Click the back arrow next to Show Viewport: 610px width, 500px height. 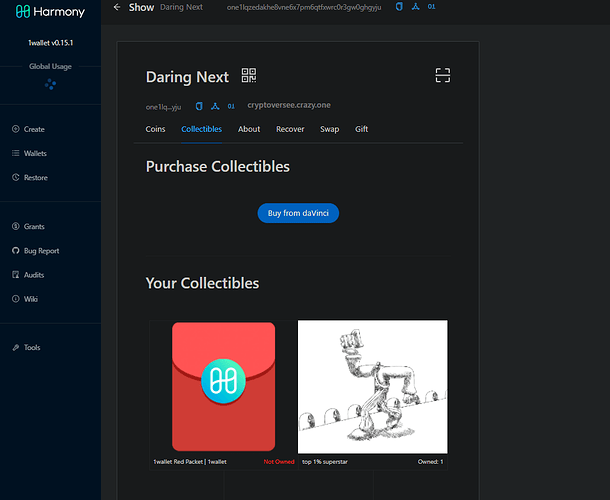[x=117, y=7]
